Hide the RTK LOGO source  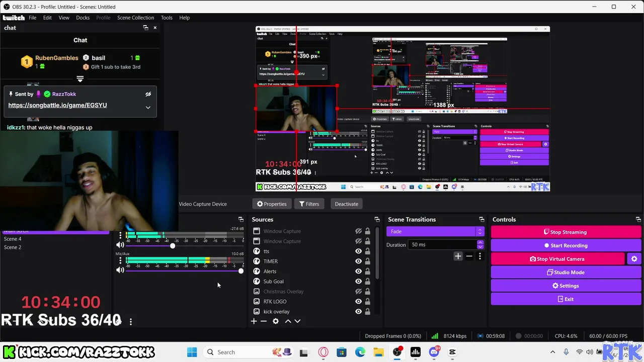[358, 302]
